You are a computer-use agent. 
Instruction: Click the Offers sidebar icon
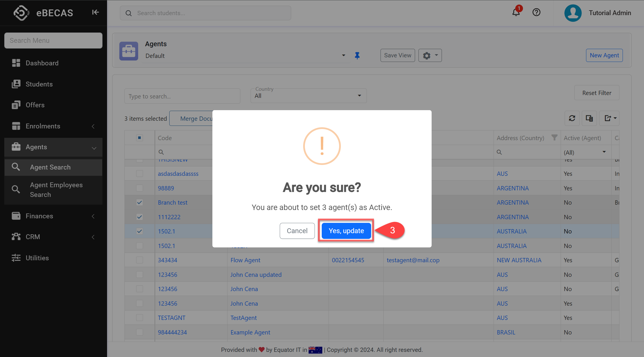point(16,105)
